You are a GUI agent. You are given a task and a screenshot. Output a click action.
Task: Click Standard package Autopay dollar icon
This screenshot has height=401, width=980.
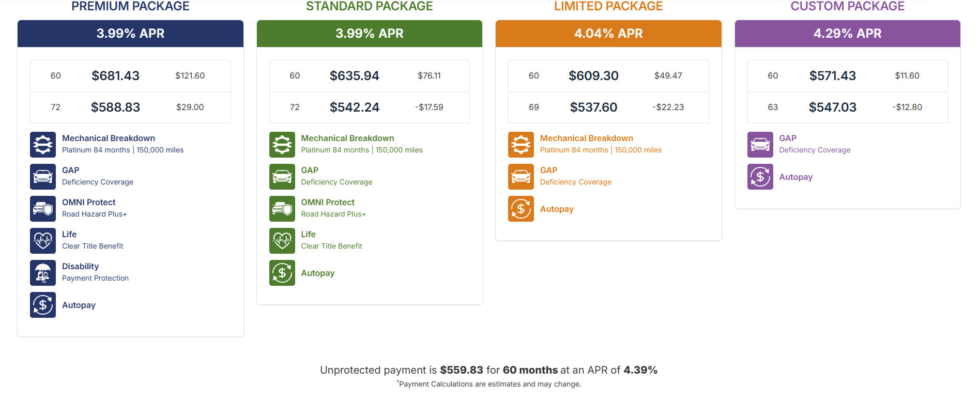(282, 273)
